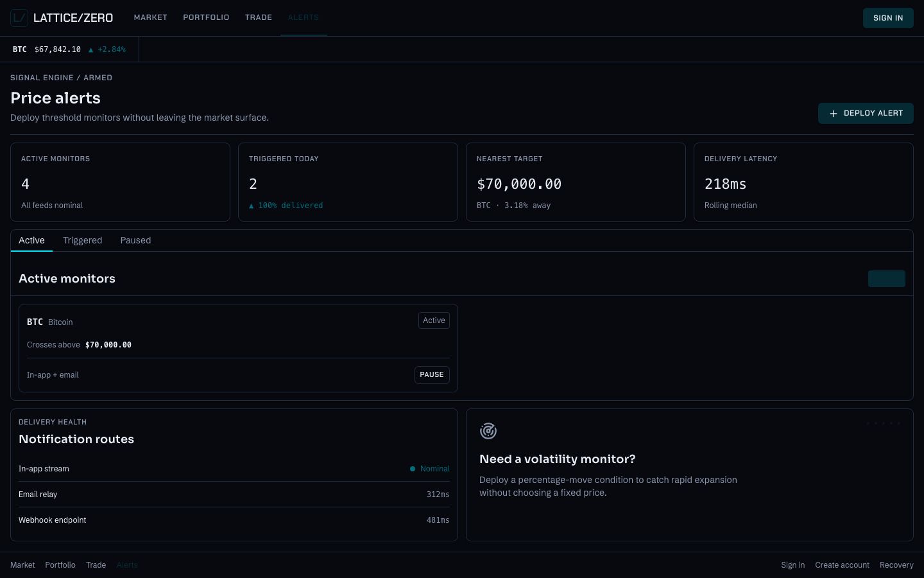924x578 pixels.
Task: Click the 'Webhook endpoint' route row
Action: click(x=234, y=520)
